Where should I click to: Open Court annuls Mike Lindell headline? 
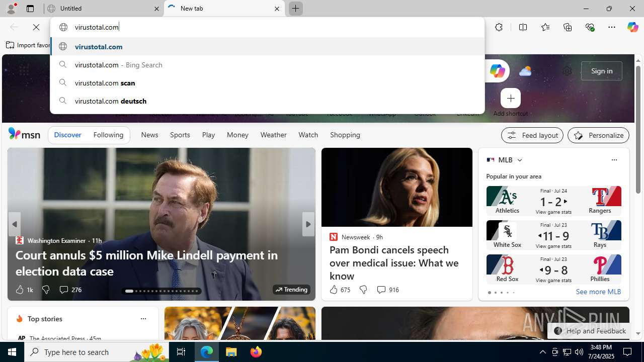(x=146, y=263)
